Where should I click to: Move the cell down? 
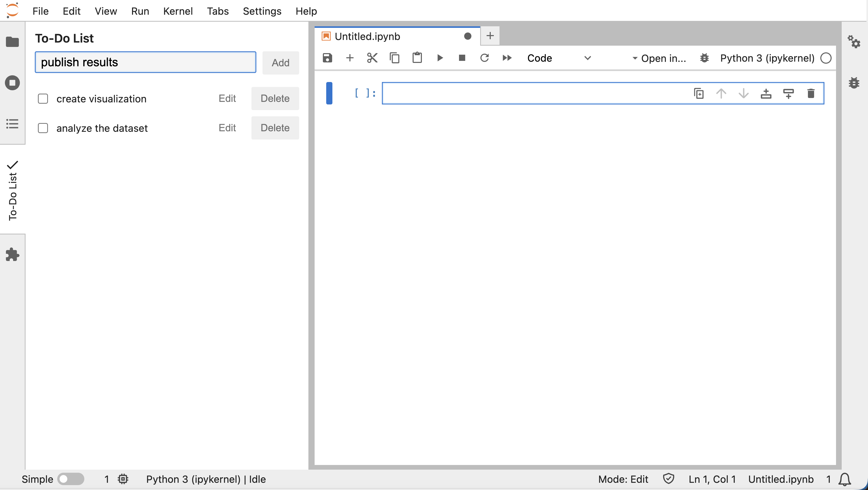(x=743, y=93)
